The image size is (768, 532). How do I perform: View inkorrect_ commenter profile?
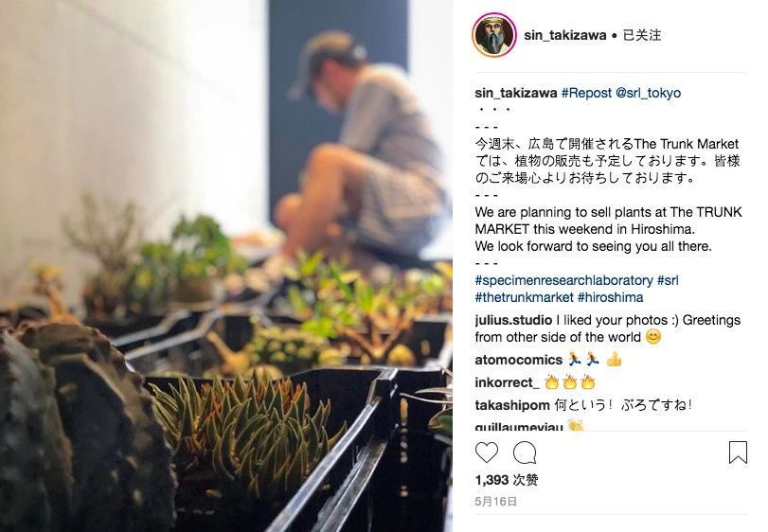coord(507,382)
